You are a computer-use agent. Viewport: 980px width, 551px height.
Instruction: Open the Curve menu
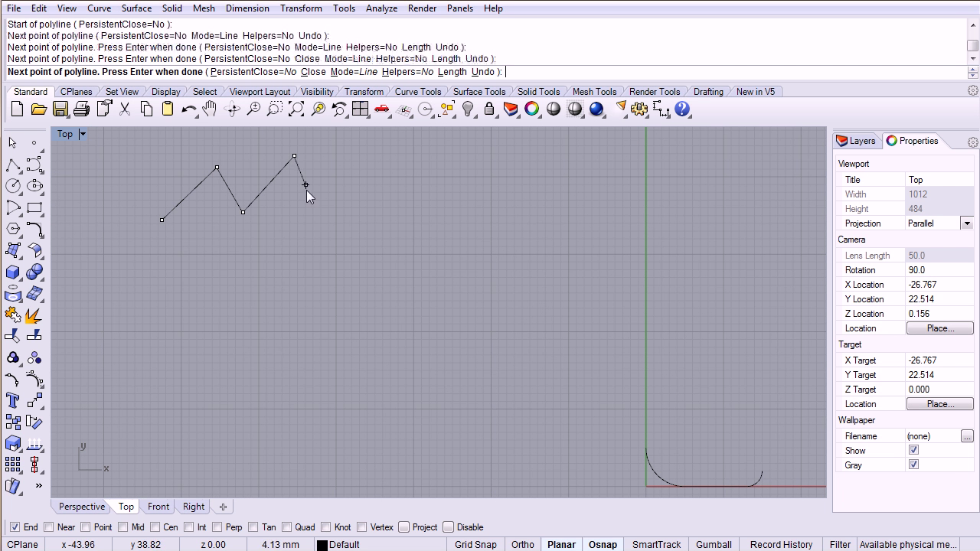[x=99, y=8]
